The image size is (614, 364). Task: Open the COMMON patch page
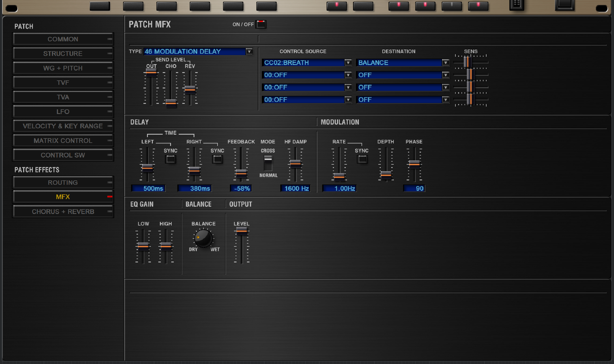63,39
